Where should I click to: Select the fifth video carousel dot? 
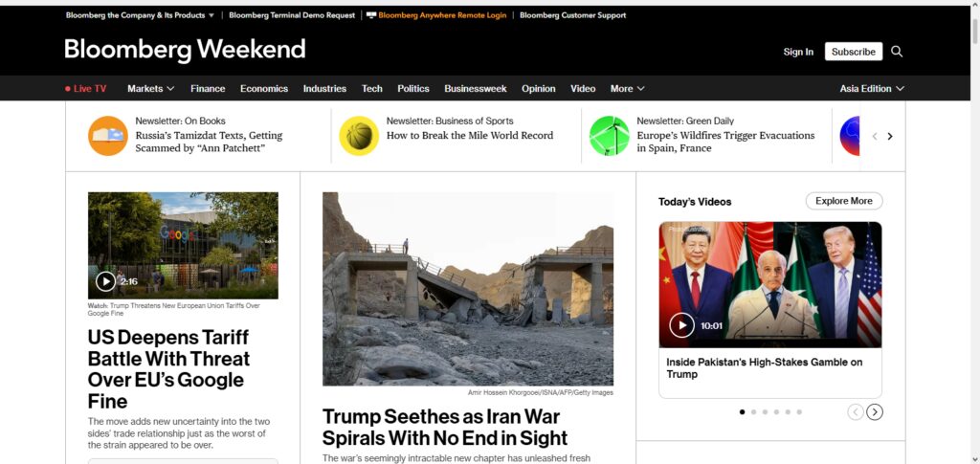pos(788,412)
